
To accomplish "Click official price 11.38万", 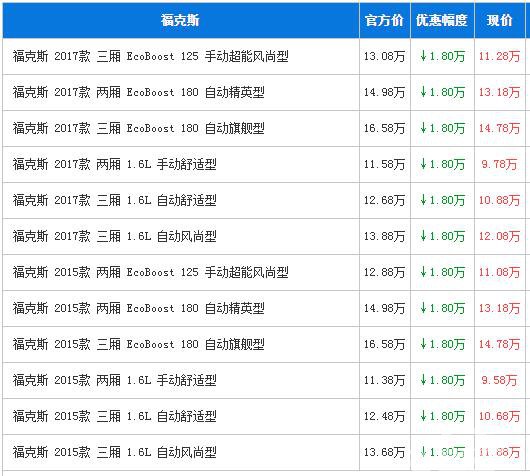I will pos(384,380).
